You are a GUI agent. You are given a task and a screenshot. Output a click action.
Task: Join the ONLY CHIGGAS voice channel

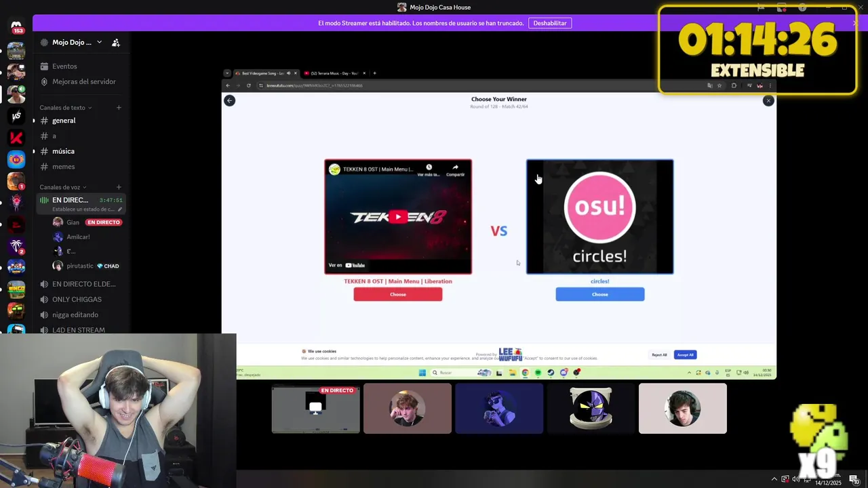(x=81, y=300)
